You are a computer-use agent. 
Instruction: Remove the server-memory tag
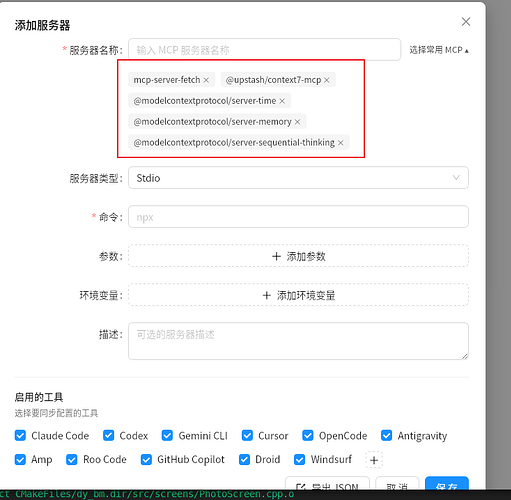297,122
